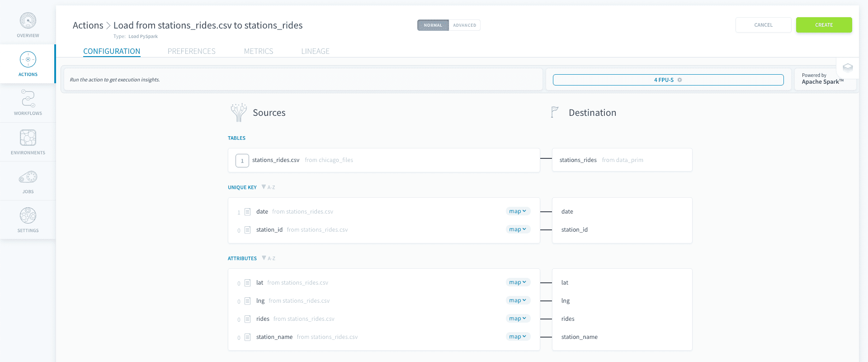Click destination field 'rides'
The height and width of the screenshot is (362, 868).
(x=568, y=319)
